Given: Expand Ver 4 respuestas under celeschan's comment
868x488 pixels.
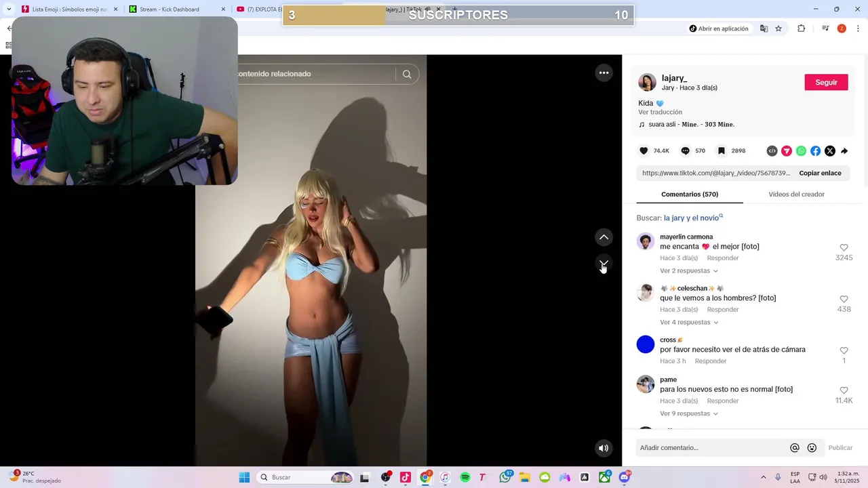Looking at the screenshot, I should click(689, 322).
